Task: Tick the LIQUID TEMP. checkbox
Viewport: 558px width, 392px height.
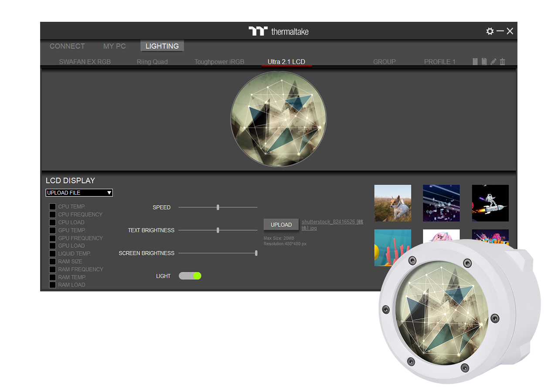Action: (x=52, y=254)
